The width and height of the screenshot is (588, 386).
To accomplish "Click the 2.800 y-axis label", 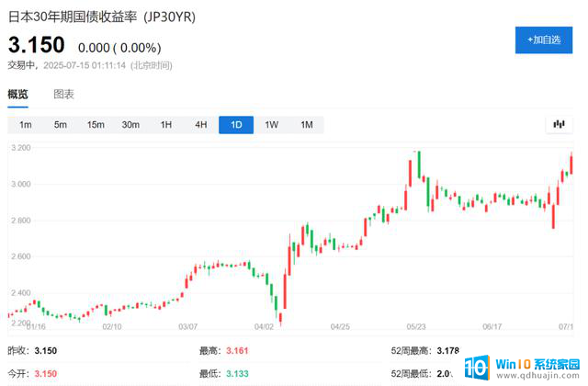I will pyautogui.click(x=20, y=221).
